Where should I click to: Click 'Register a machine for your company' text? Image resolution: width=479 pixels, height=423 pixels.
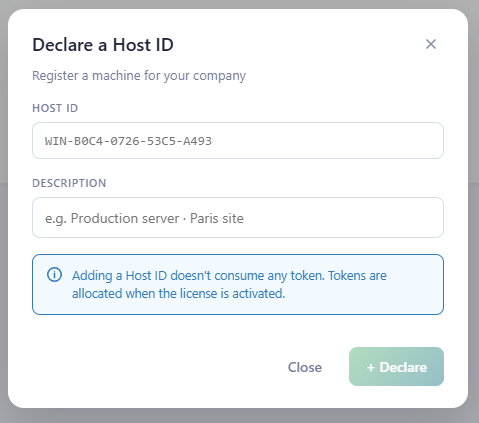pos(139,76)
